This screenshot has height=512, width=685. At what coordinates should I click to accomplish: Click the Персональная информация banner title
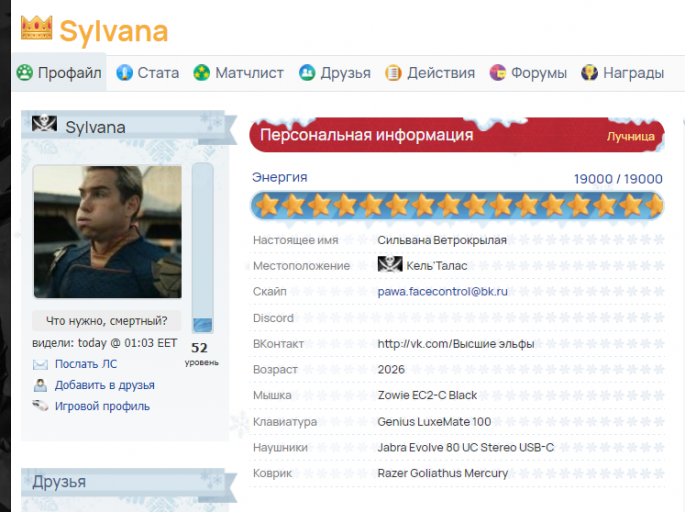tap(367, 135)
